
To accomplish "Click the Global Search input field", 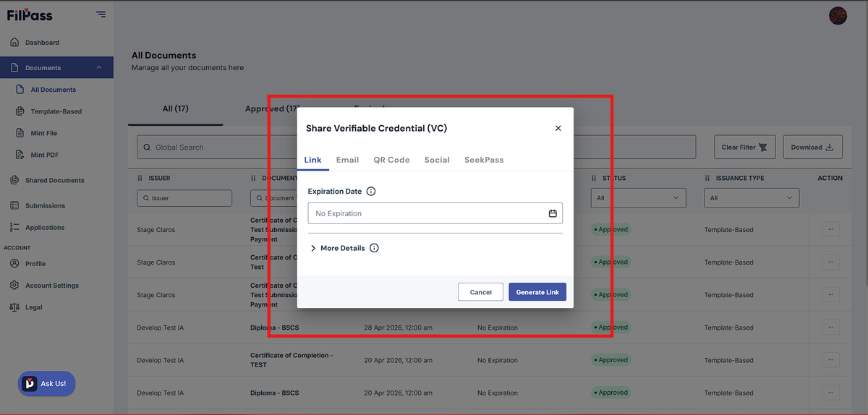I will (416, 147).
